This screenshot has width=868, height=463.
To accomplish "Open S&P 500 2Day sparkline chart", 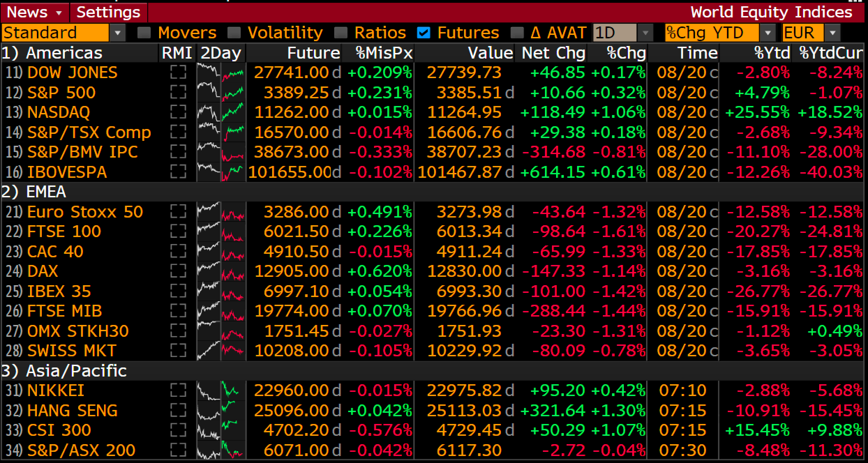I will [x=221, y=92].
